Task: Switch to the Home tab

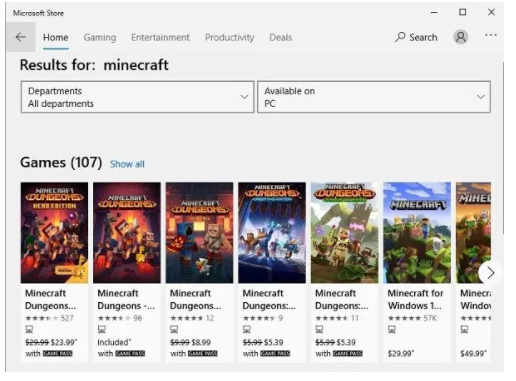Action: (x=56, y=37)
